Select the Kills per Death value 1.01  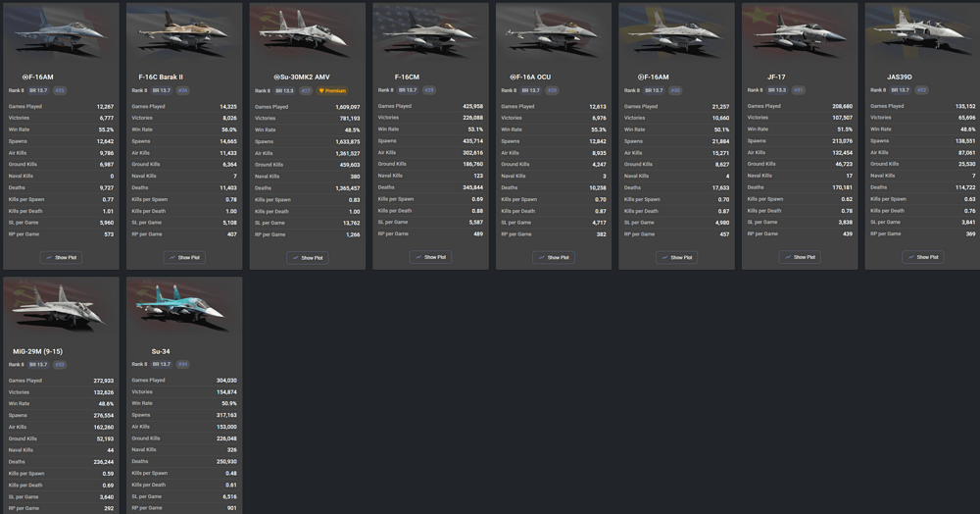click(108, 211)
